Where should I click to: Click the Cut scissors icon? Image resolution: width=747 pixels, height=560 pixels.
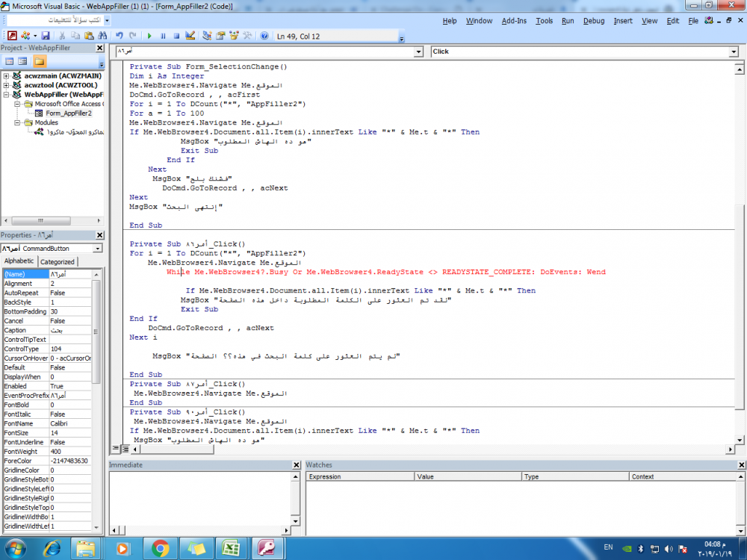(62, 36)
